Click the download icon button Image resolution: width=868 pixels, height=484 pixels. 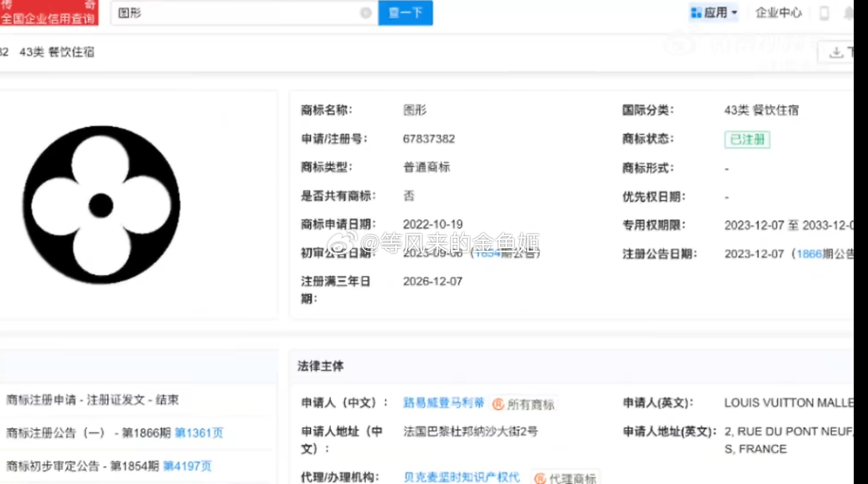(x=836, y=52)
